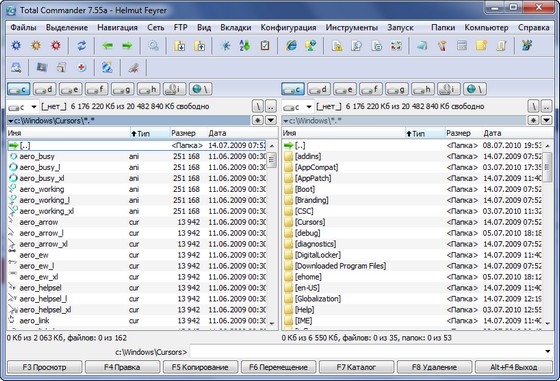Click the green back arrow icon
The width and height of the screenshot is (560, 381).
pyautogui.click(x=107, y=45)
